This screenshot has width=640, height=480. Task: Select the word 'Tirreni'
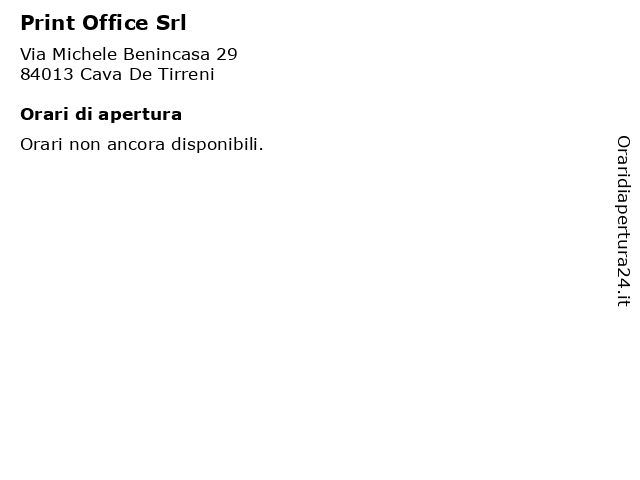pos(186,75)
